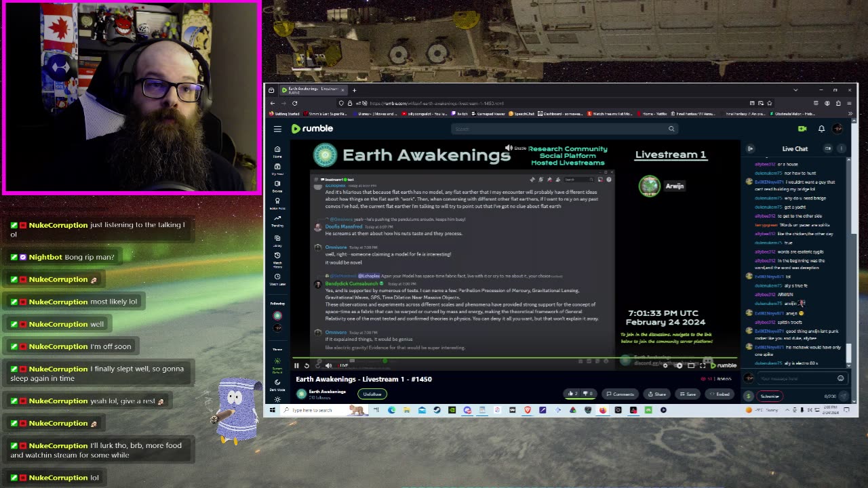The height and width of the screenshot is (488, 868).
Task: Click the Rumble logo in player
Action: click(723, 365)
